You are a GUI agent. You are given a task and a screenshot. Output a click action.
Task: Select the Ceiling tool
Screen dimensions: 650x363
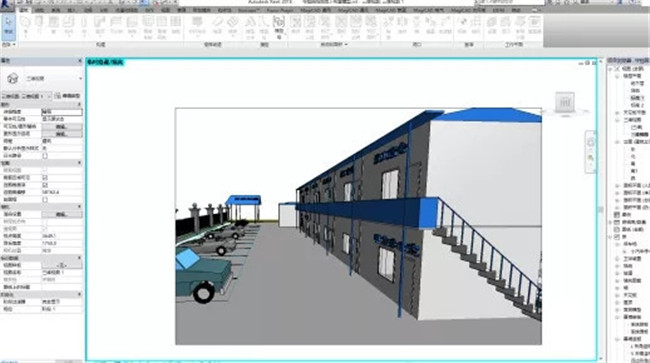click(x=116, y=26)
